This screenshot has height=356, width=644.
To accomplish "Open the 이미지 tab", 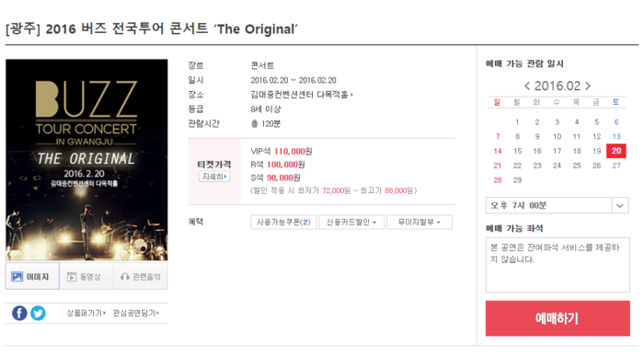I will tap(32, 276).
